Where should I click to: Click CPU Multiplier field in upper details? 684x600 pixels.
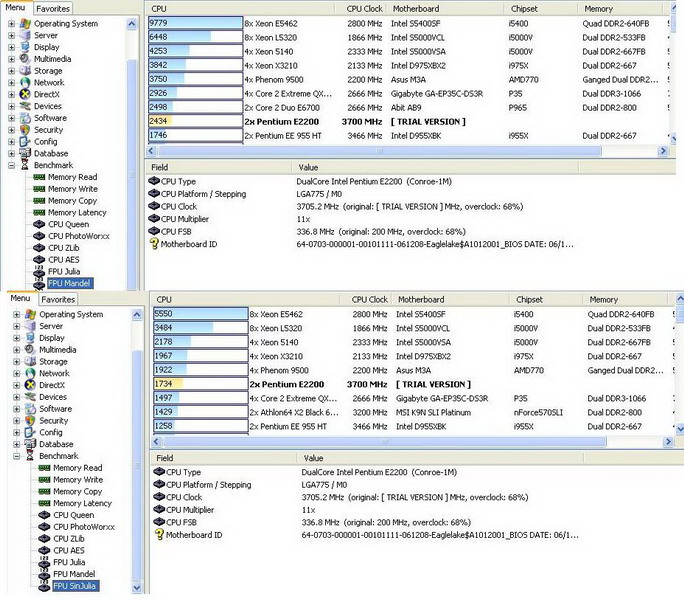click(185, 219)
